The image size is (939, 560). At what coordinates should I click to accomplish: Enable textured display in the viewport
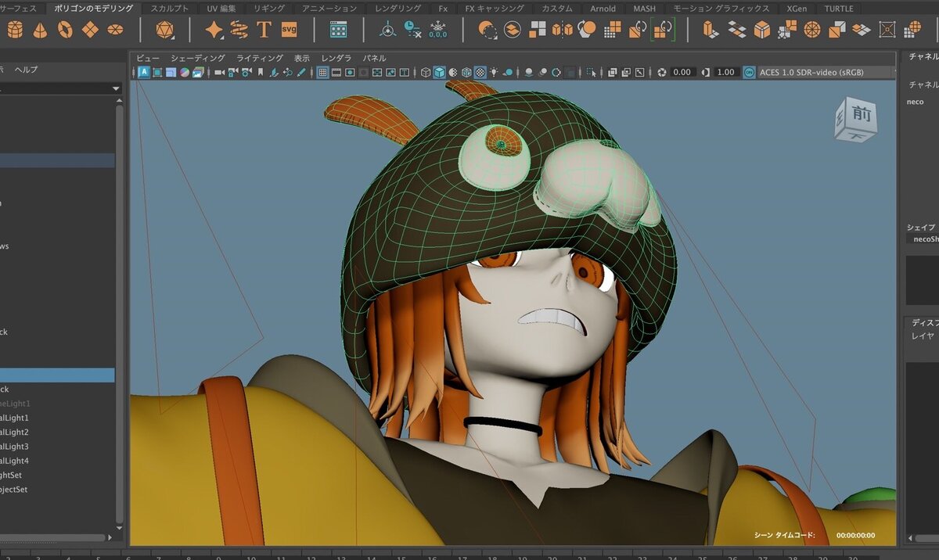click(480, 72)
